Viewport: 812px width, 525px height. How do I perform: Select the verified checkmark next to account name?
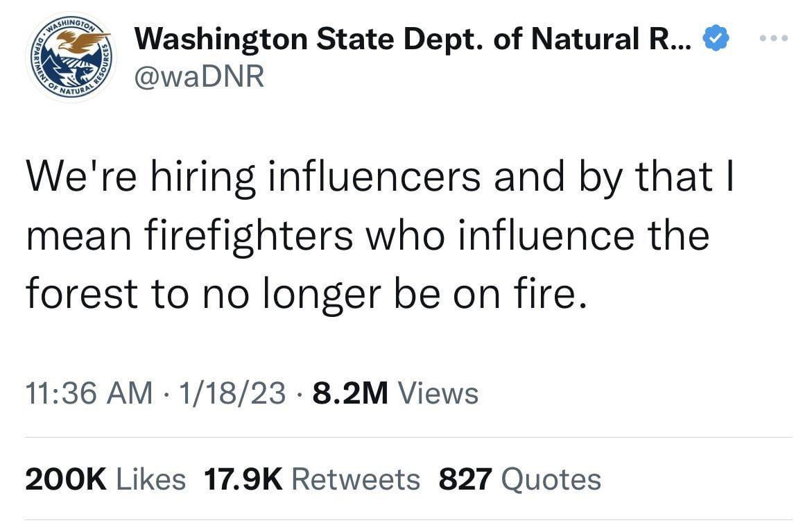[x=717, y=38]
